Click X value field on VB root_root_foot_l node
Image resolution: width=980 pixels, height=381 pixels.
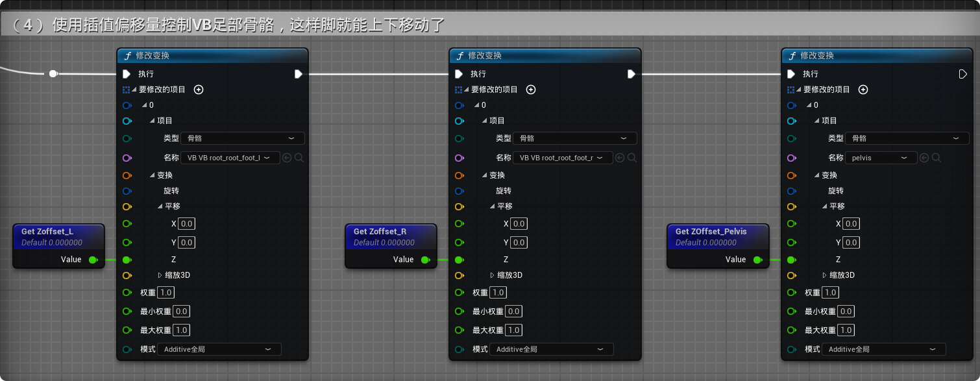(x=186, y=224)
